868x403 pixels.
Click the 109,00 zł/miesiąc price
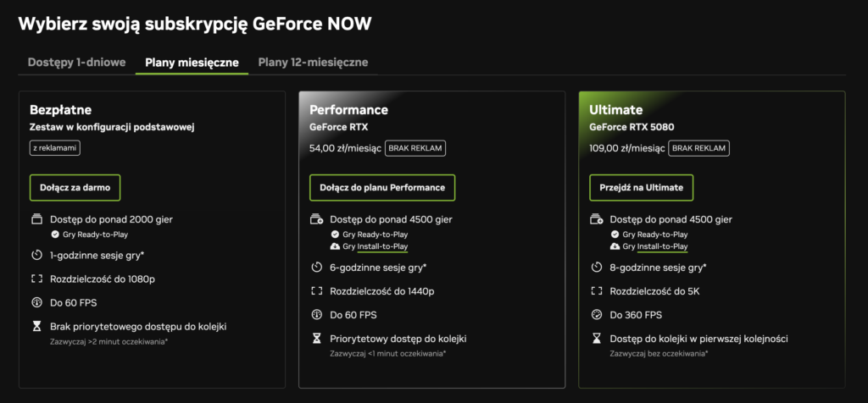[627, 149]
